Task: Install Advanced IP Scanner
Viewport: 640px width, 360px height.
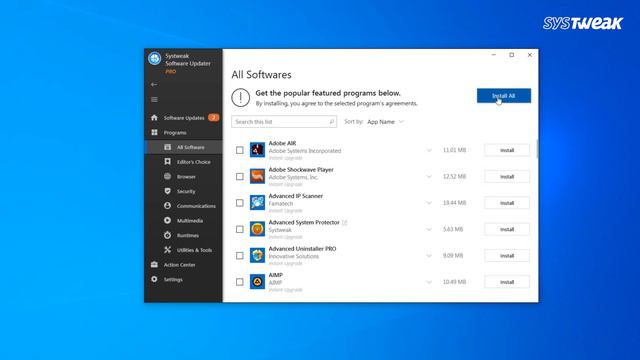Action: click(507, 203)
